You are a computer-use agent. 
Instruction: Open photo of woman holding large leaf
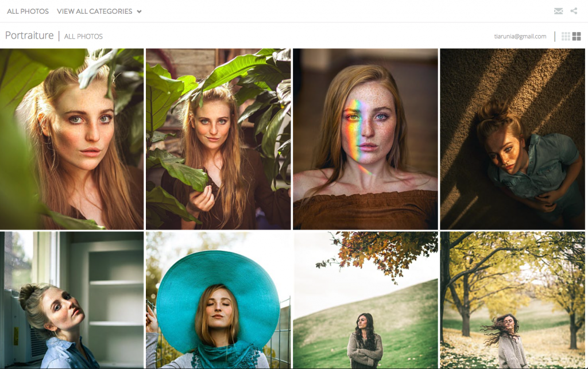pyautogui.click(x=218, y=139)
